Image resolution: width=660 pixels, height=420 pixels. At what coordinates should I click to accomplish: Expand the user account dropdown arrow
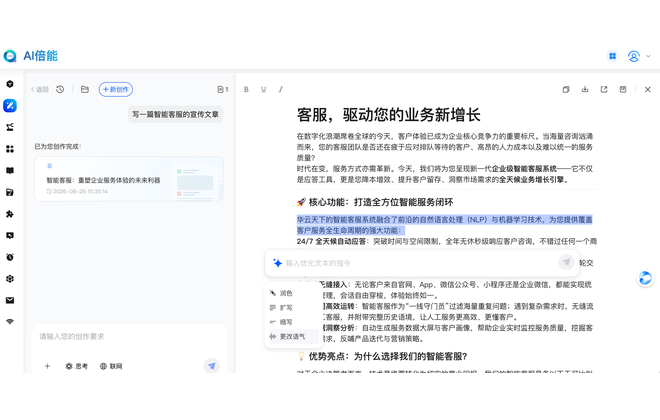(x=648, y=56)
